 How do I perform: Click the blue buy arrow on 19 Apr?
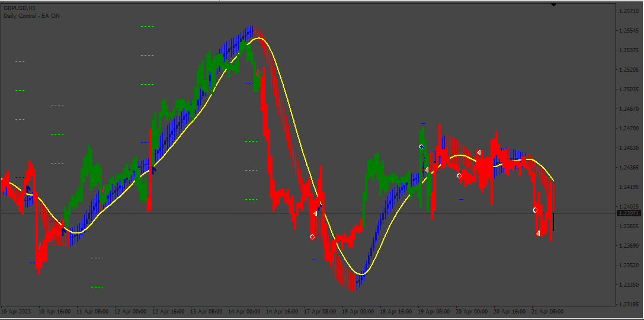pos(421,146)
